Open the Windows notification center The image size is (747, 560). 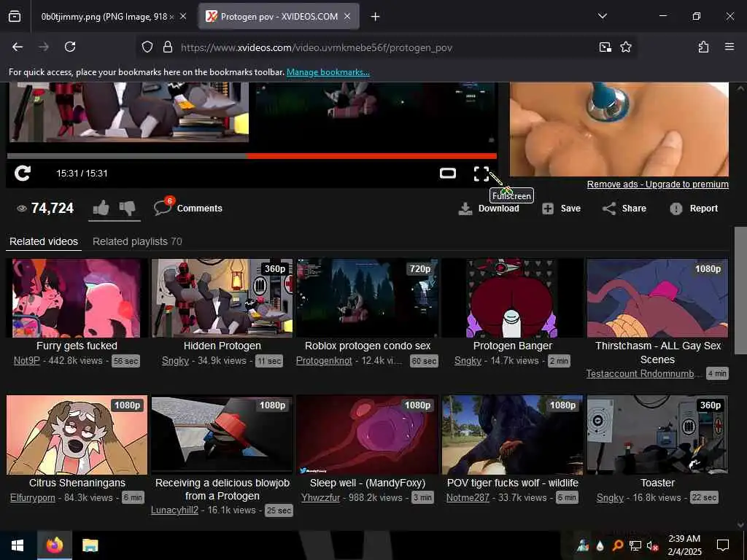point(723,545)
